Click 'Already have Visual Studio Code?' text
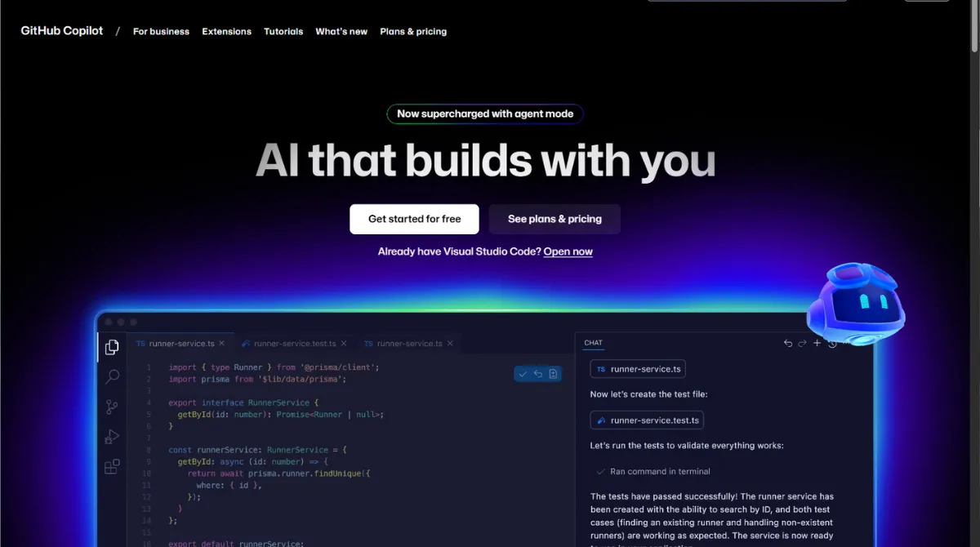The height and width of the screenshot is (547, 980). [x=459, y=251]
